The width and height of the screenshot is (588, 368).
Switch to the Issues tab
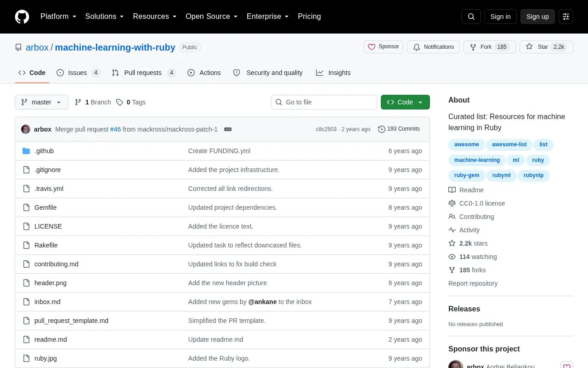click(78, 73)
